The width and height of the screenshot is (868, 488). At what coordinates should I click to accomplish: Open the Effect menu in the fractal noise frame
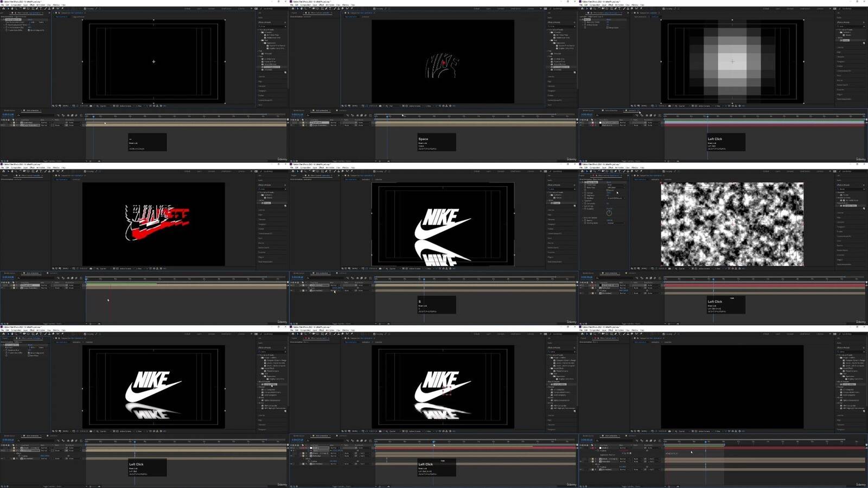pyautogui.click(x=610, y=168)
